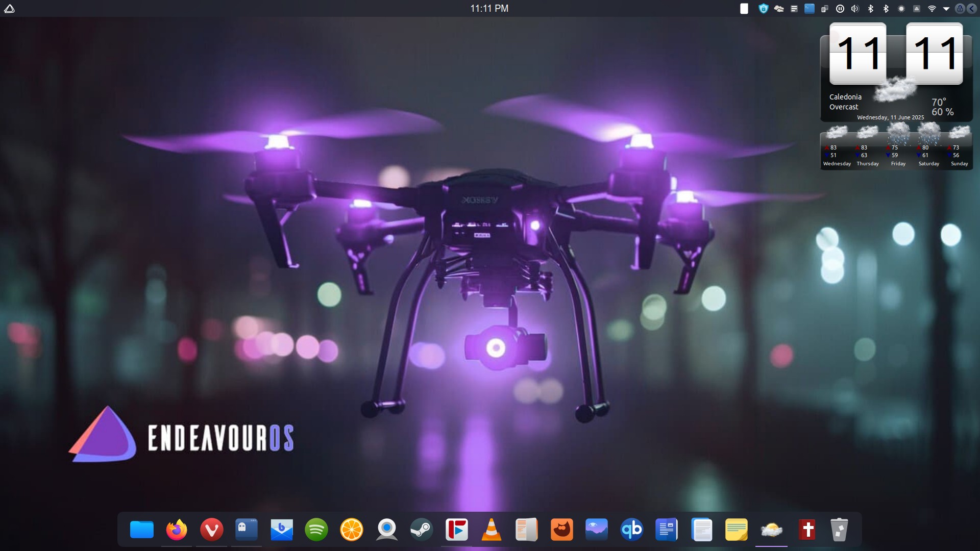The height and width of the screenshot is (551, 980).
Task: Open Spotify from the dock
Action: tap(316, 530)
